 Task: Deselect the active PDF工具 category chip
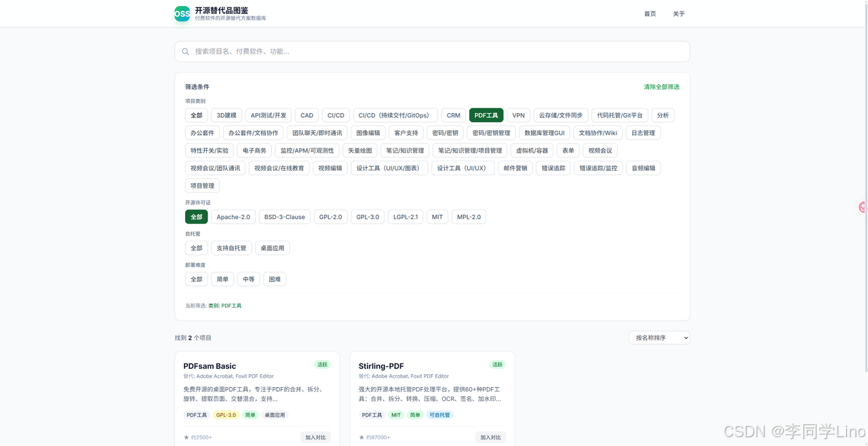486,115
